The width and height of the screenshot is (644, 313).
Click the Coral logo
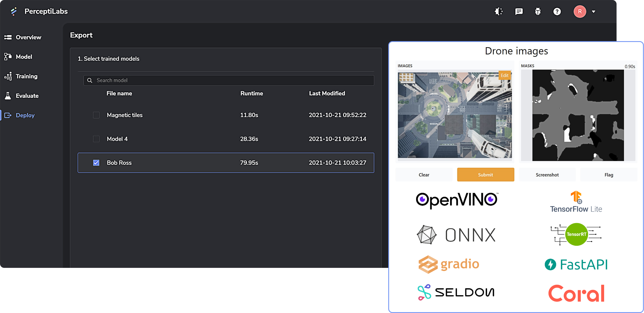click(x=576, y=293)
